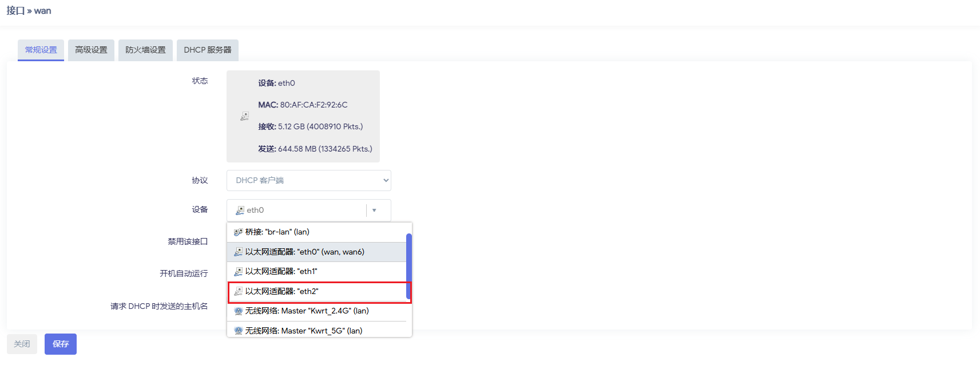The width and height of the screenshot is (980, 365).
Task: Click the bridge icon beside br-lan
Action: pos(238,232)
